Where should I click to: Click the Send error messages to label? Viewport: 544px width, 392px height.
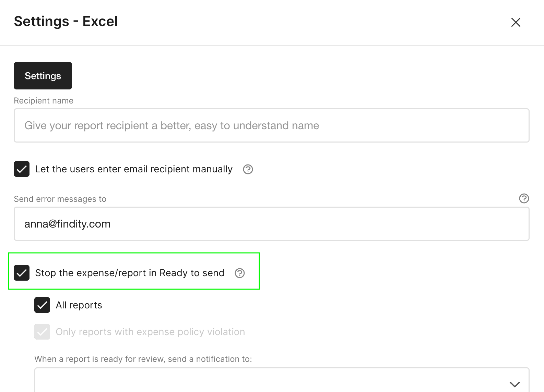click(x=60, y=199)
